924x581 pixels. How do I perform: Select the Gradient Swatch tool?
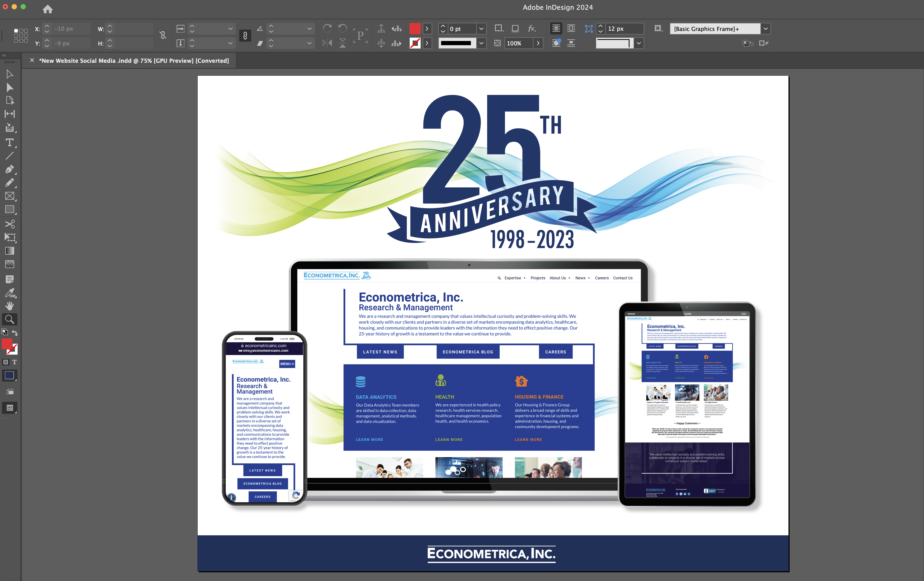[x=10, y=251]
